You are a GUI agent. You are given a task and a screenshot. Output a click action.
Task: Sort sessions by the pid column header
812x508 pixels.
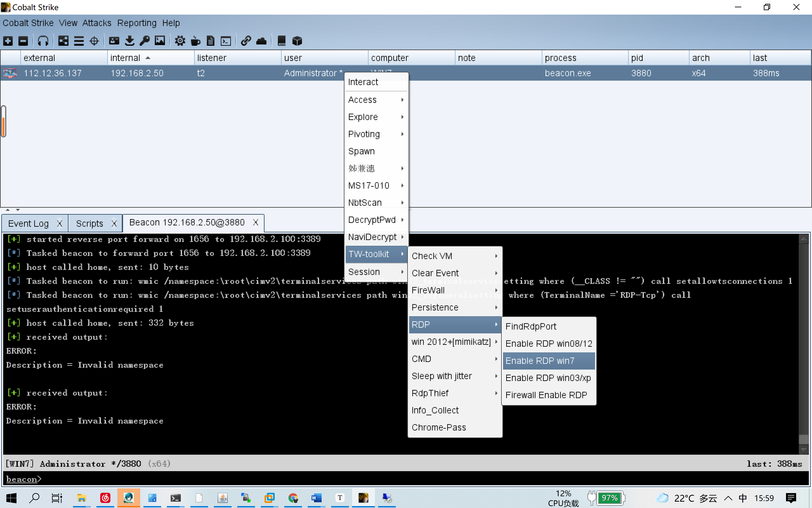tap(658, 58)
